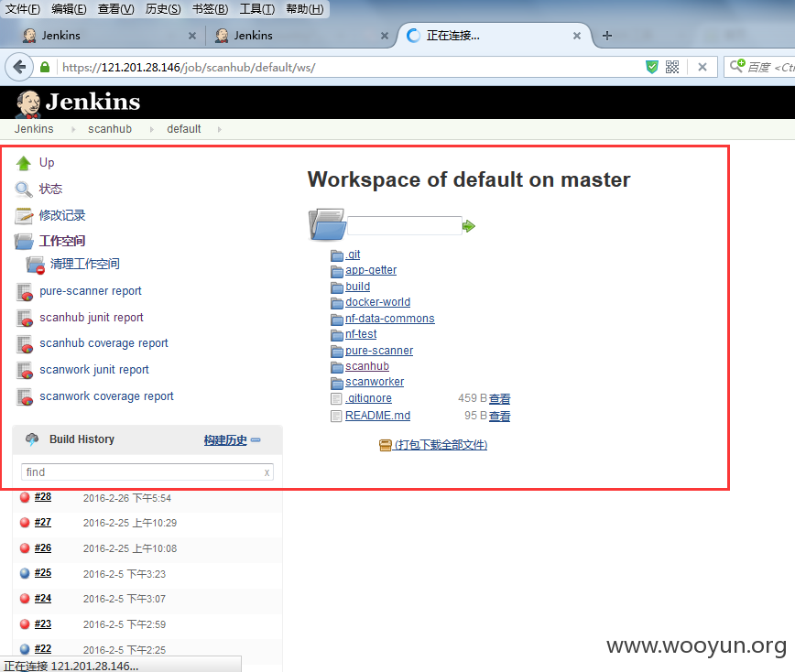Viewport: 795px width, 672px height.
Task: Click the 百度 search box
Action: [760, 67]
